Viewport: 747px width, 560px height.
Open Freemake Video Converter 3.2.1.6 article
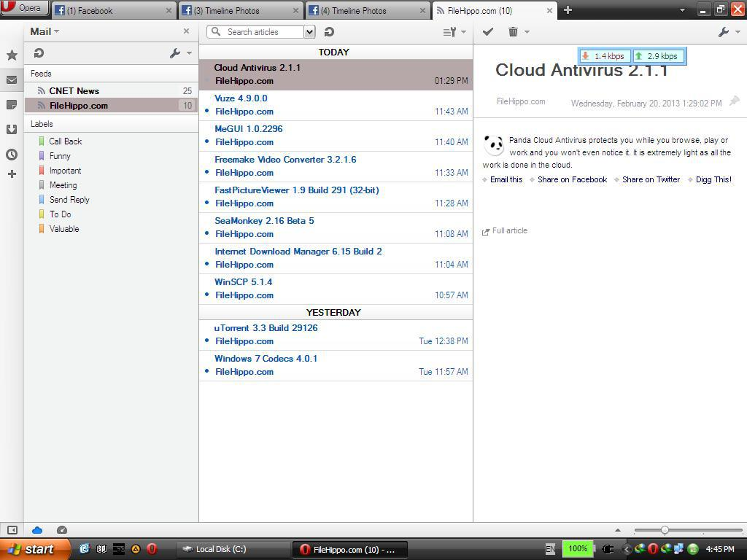(336, 166)
